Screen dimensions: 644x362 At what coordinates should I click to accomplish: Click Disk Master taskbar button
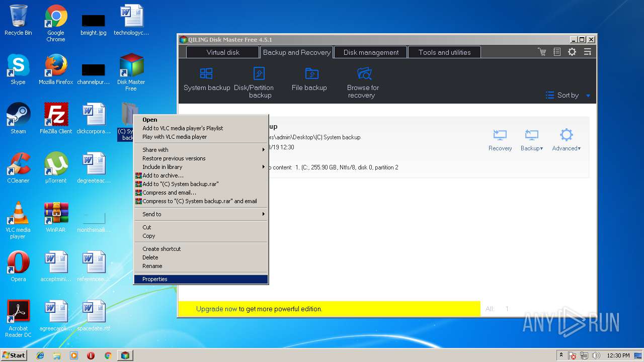coord(125,355)
